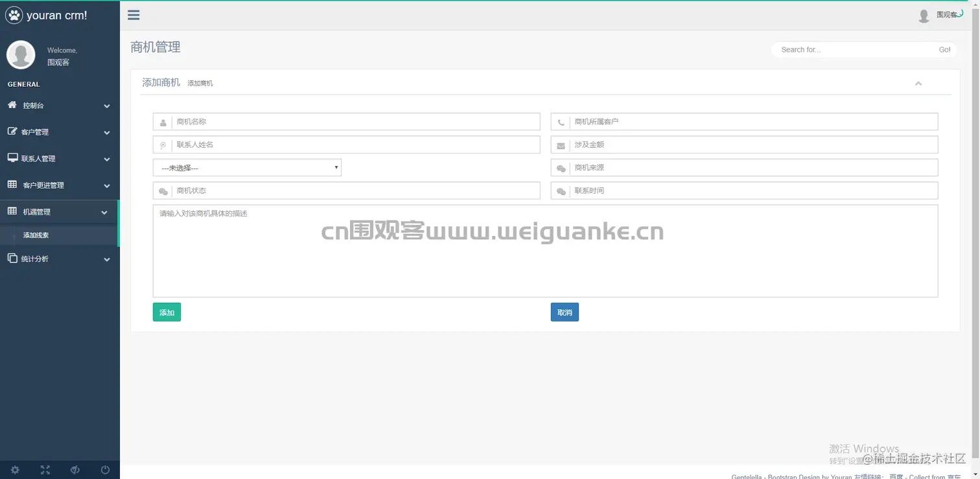This screenshot has width=980, height=479.
Task: Expand the 统计分析 menu chevron
Action: pos(107,260)
